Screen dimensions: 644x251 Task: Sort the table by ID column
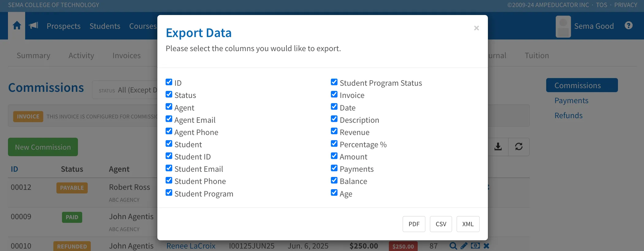(x=14, y=169)
